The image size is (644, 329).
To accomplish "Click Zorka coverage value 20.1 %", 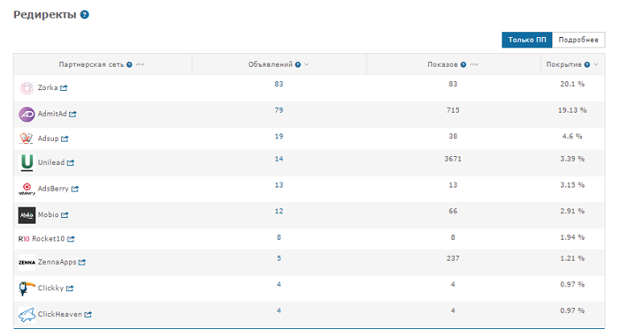I will point(572,84).
